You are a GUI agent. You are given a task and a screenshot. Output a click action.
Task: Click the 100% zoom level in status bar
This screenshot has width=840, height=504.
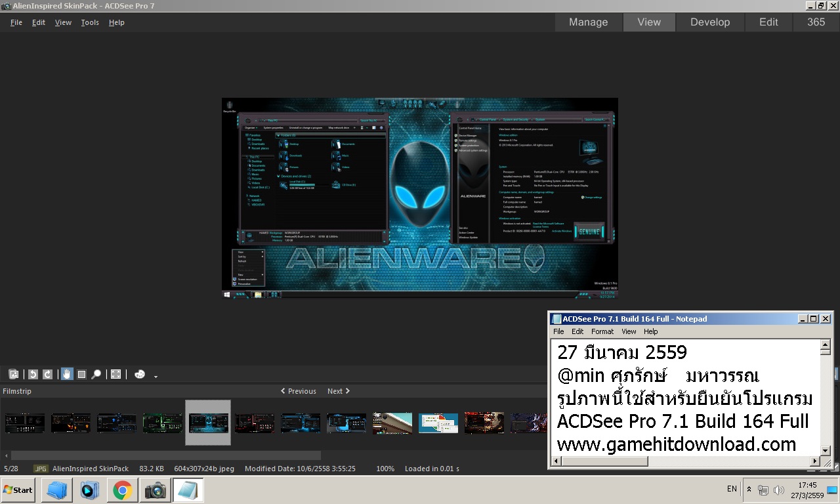[385, 469]
